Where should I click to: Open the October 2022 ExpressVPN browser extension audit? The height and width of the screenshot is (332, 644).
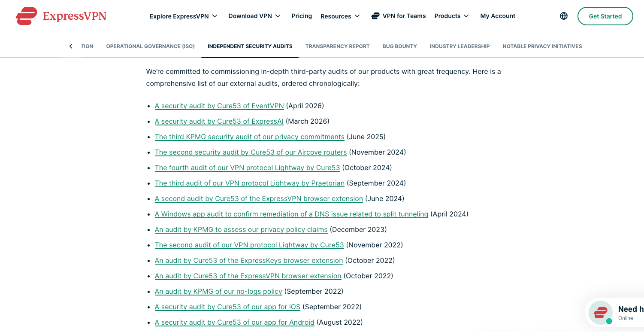point(248,276)
